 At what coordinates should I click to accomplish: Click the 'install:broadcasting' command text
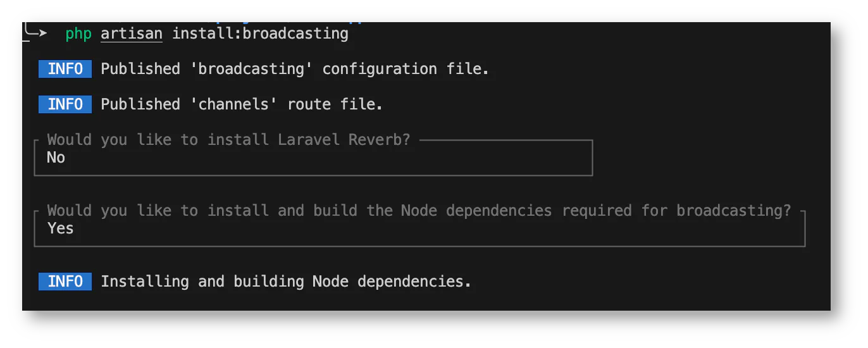260,34
